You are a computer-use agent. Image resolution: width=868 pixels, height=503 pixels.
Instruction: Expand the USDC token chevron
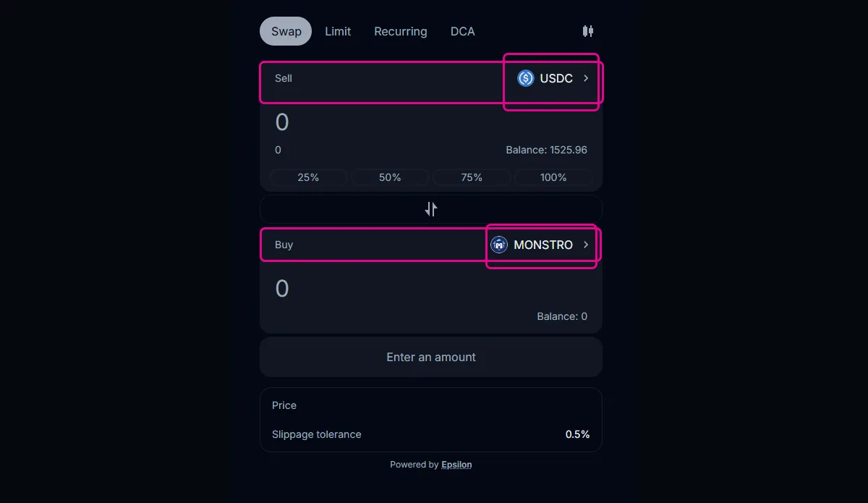coord(586,78)
